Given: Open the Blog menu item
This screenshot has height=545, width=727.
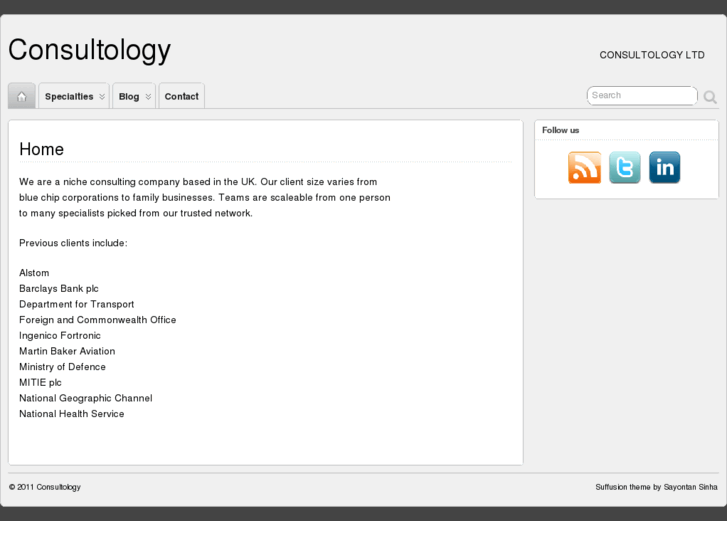Looking at the screenshot, I should tap(129, 96).
